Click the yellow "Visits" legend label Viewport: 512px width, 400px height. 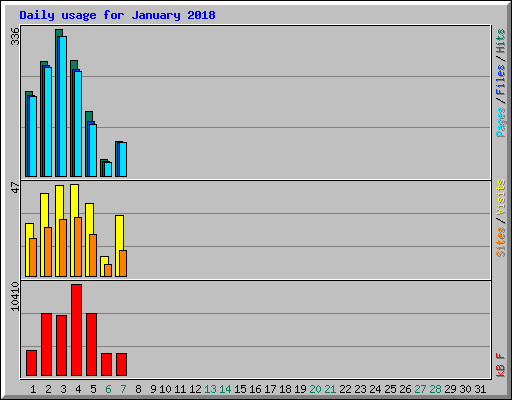pos(501,197)
